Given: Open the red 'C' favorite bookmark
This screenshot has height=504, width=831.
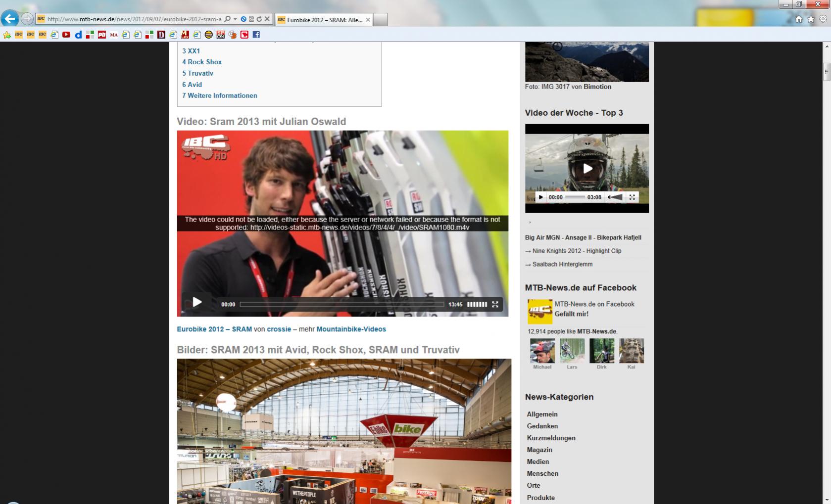Looking at the screenshot, I should click(244, 35).
